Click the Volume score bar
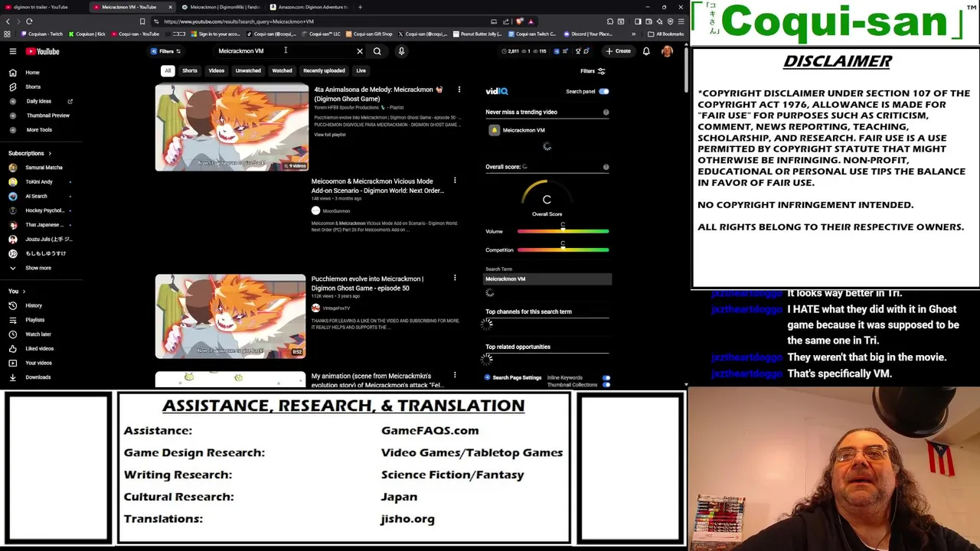Image resolution: width=980 pixels, height=551 pixels. (x=563, y=231)
